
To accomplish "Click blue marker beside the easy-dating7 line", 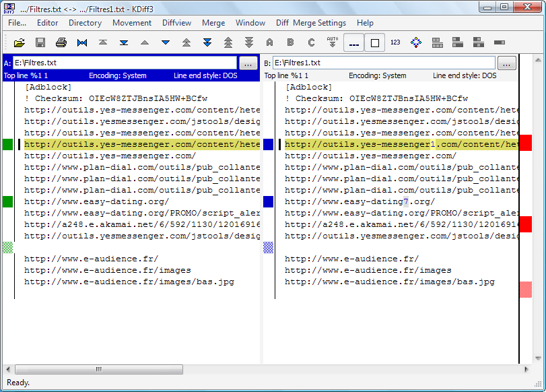I will point(268,202).
